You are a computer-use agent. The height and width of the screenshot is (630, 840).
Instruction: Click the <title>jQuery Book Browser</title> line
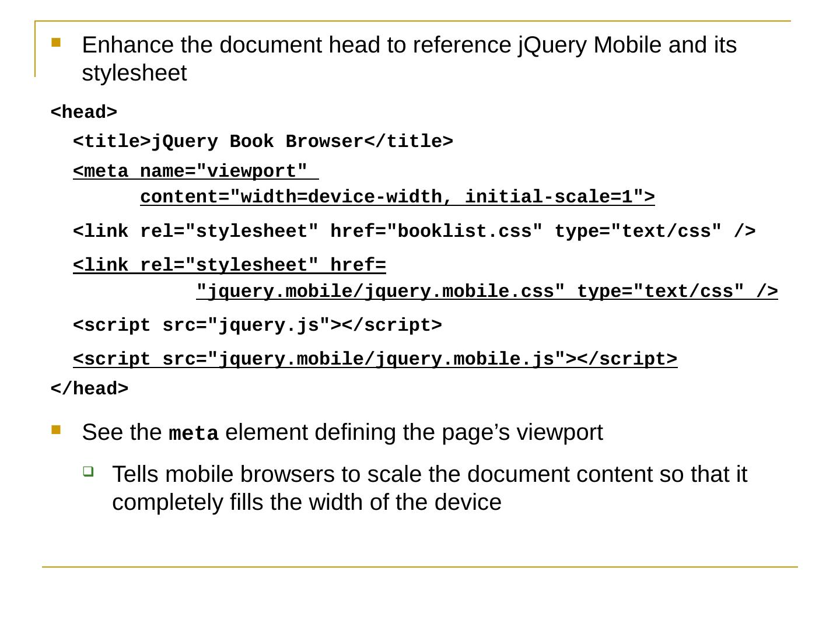[x=263, y=142]
